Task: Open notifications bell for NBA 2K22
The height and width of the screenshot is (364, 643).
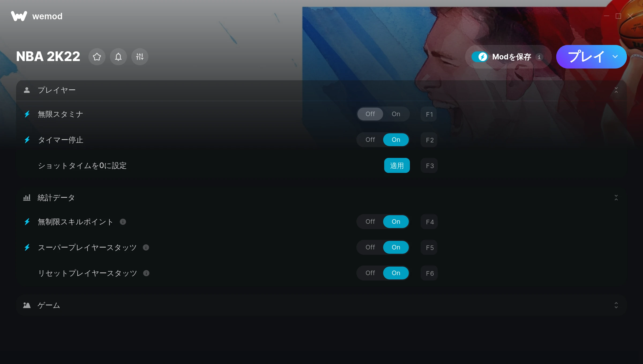Action: tap(118, 57)
